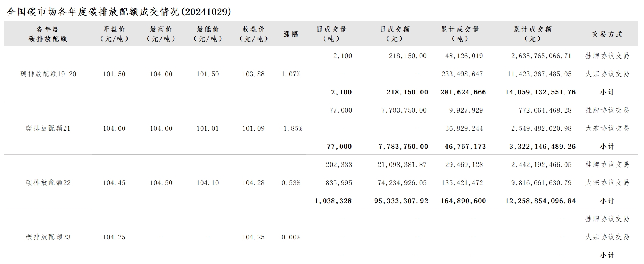Select the 碳排放配额22 row label
This screenshot has width=644, height=264.
pos(48,183)
